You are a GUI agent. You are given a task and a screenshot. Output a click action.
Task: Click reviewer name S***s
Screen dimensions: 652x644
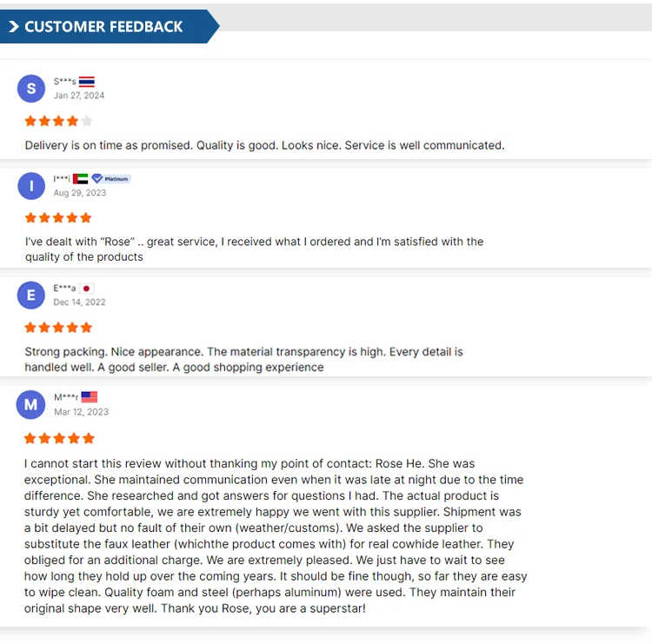coord(64,82)
